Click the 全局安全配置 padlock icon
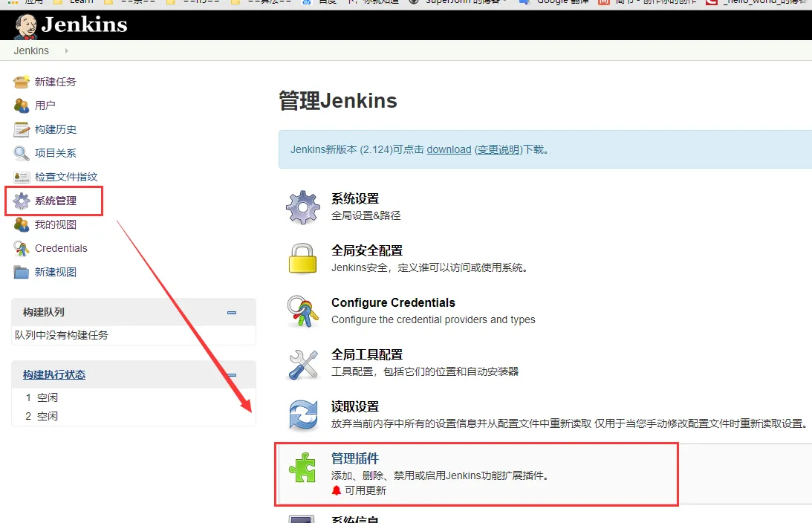This screenshot has height=523, width=812. 302,259
